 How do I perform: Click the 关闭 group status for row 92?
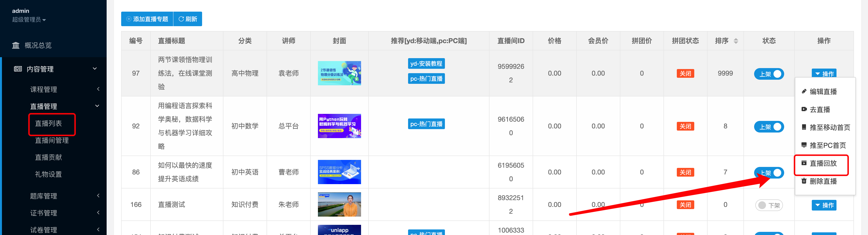click(x=685, y=126)
